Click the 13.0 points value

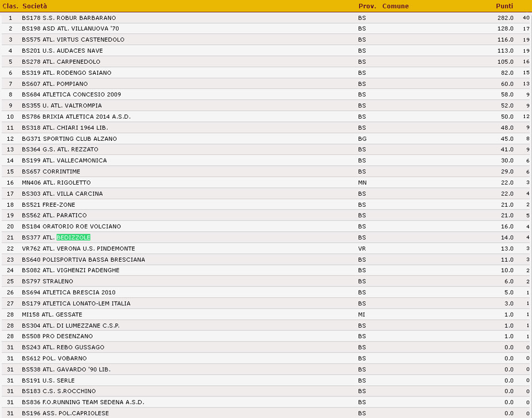click(x=507, y=249)
